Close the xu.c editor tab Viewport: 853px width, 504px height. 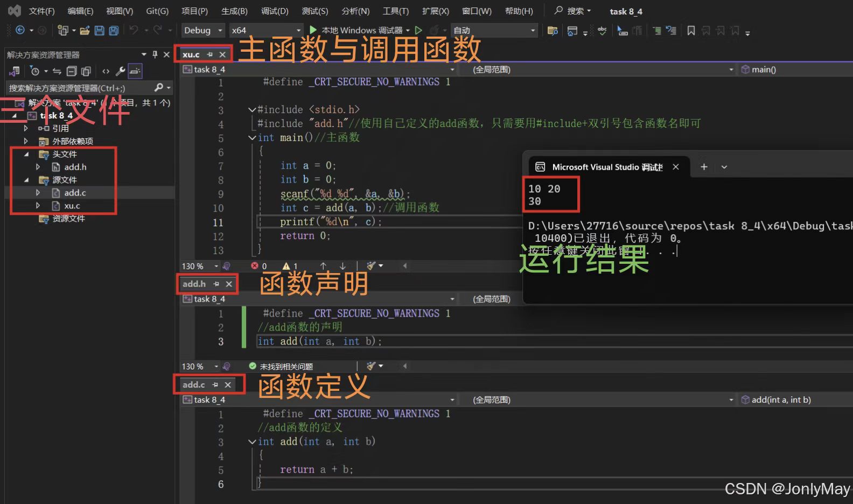point(222,54)
